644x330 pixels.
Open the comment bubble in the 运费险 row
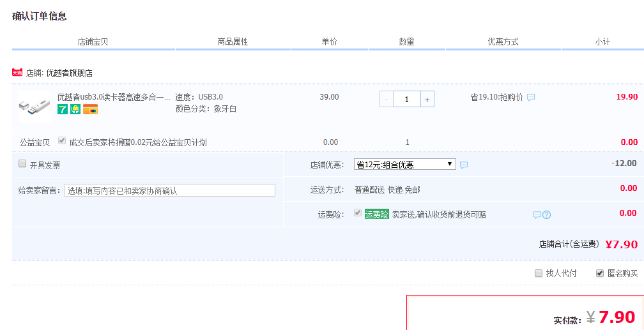coord(537,214)
